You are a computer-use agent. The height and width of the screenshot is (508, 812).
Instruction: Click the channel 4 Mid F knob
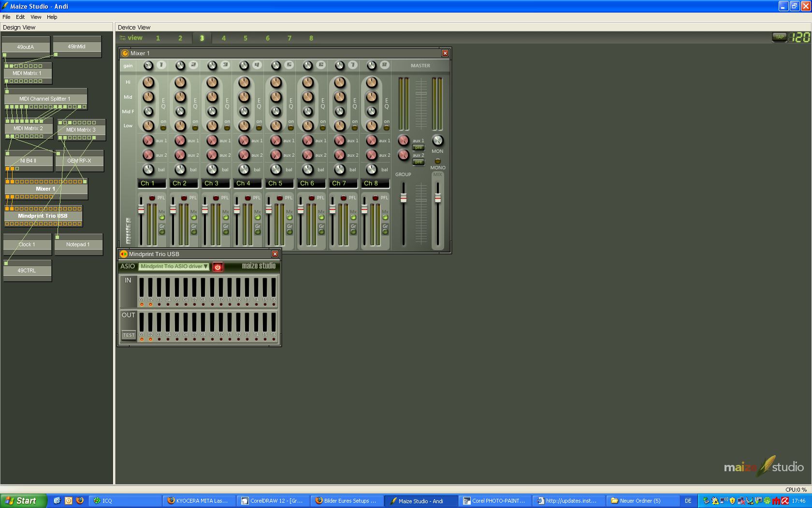[244, 111]
